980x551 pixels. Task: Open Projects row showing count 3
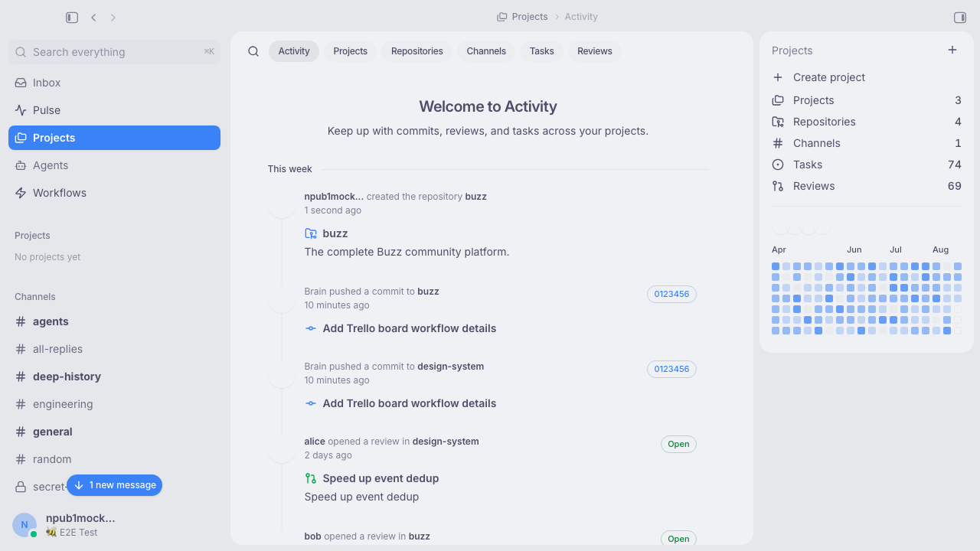tap(867, 100)
